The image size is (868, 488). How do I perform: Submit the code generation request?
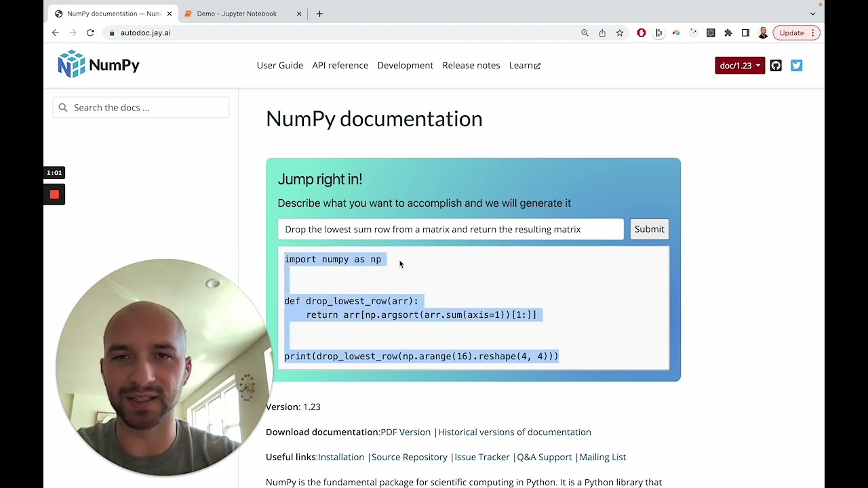tap(650, 229)
